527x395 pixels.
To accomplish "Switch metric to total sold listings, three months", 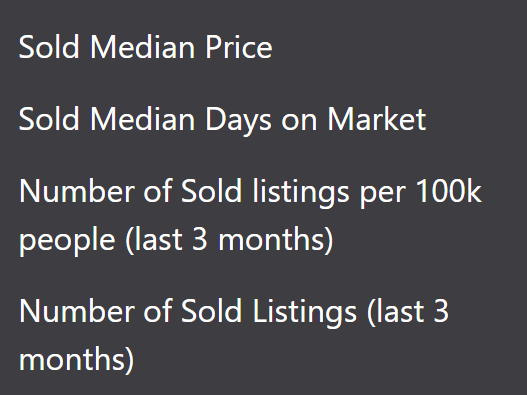I will pos(234,335).
